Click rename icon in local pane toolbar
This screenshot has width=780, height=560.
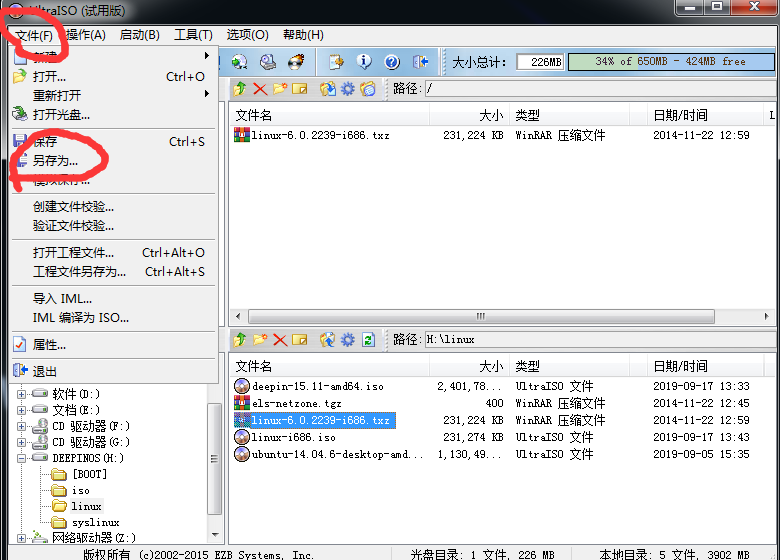(x=299, y=340)
